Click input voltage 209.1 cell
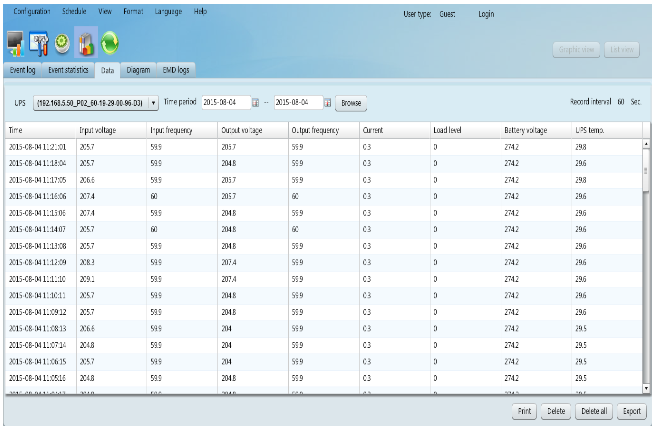 click(x=111, y=279)
